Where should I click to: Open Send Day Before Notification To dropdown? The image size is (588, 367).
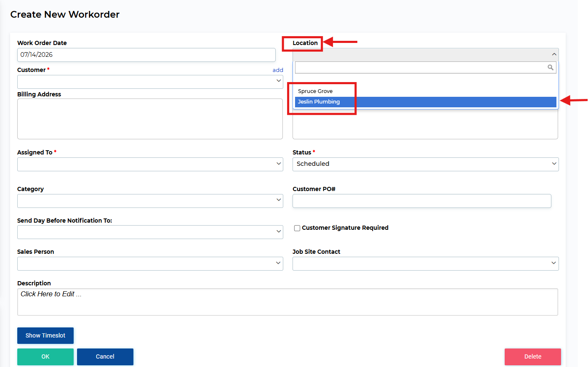pyautogui.click(x=150, y=232)
